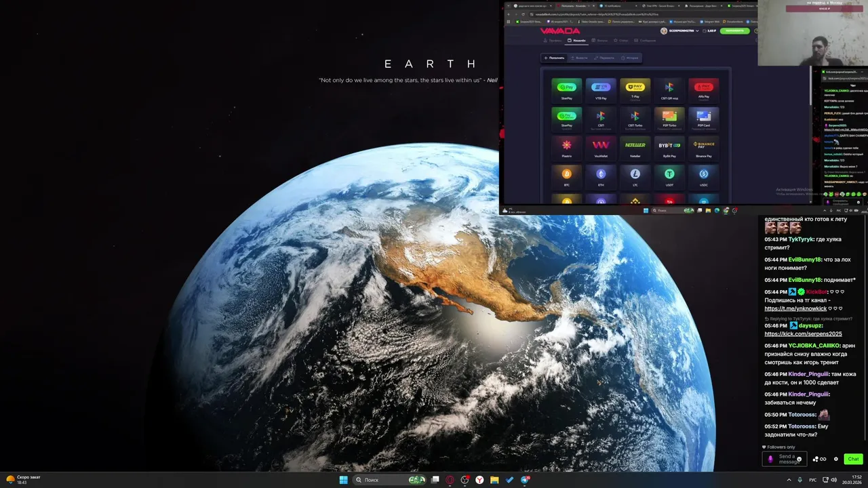The height and width of the screenshot is (488, 868).
Task: Open the Скоро закат weather widget
Action: pos(23,479)
